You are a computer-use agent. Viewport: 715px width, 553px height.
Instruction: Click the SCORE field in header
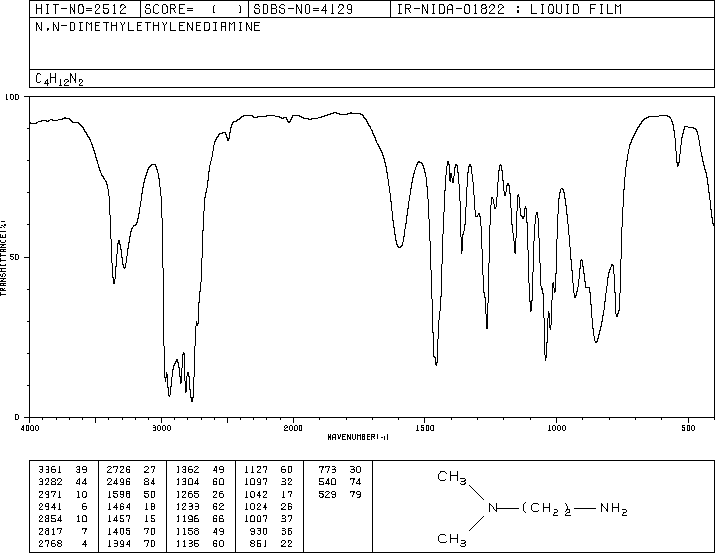[194, 9]
